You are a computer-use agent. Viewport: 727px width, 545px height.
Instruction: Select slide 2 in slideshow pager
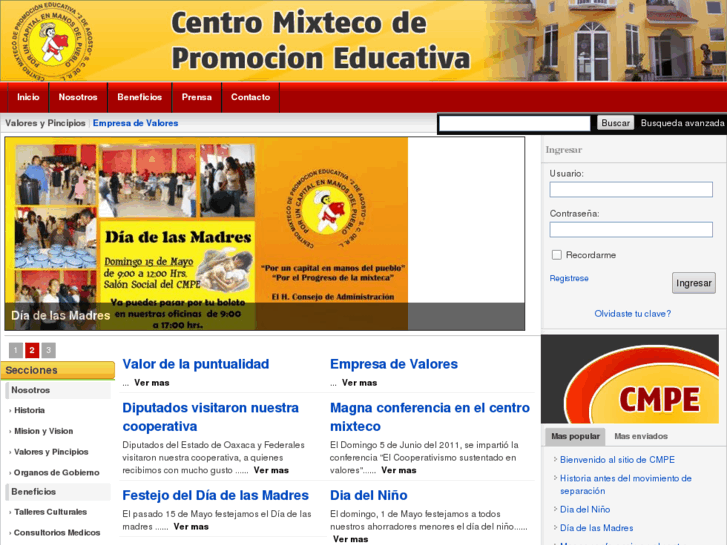32,350
